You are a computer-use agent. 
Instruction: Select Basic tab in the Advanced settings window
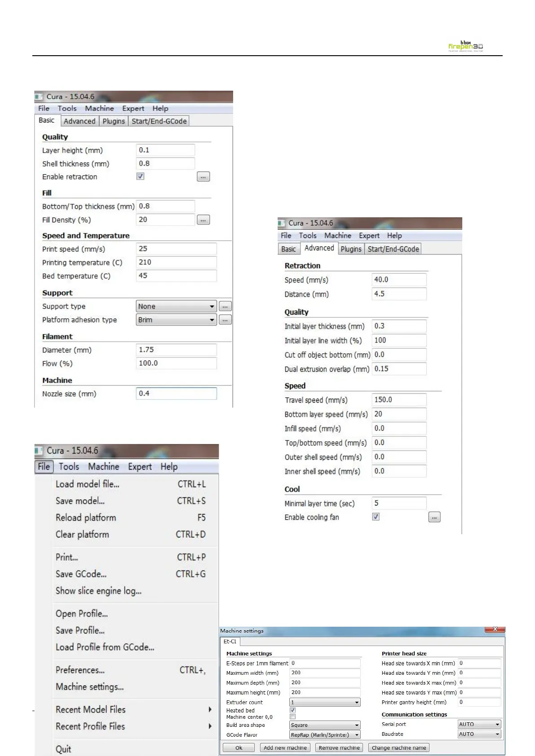click(x=288, y=249)
